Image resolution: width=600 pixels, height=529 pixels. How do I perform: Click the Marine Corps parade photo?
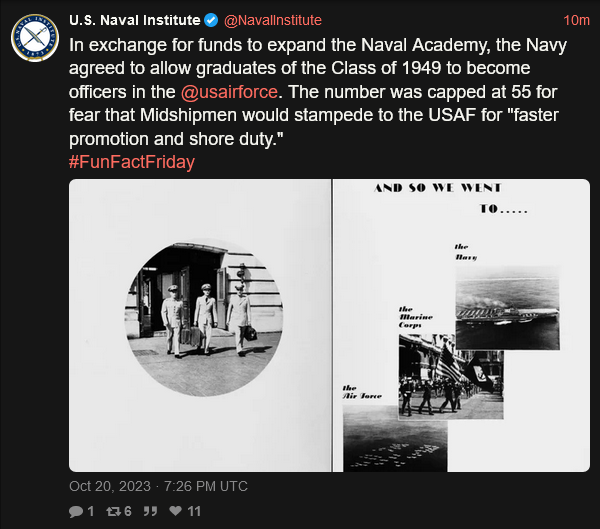coord(448,377)
